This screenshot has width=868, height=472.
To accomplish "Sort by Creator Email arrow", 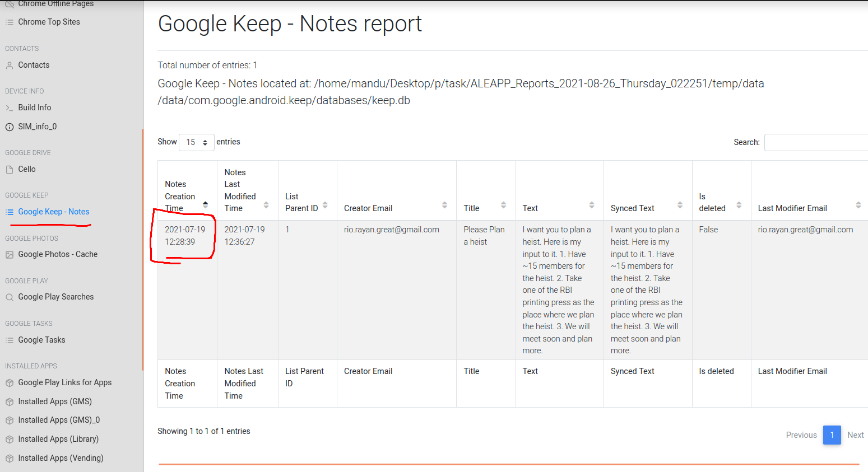I will point(445,205).
